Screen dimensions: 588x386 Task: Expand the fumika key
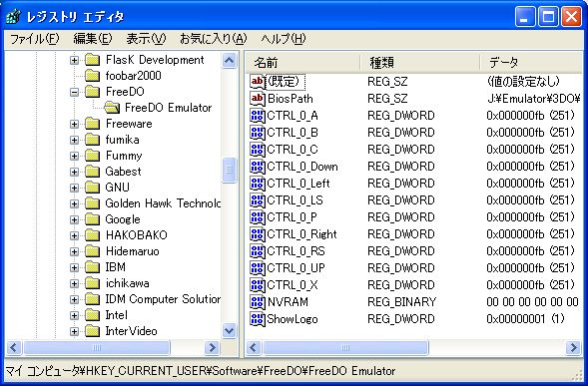click(x=74, y=140)
